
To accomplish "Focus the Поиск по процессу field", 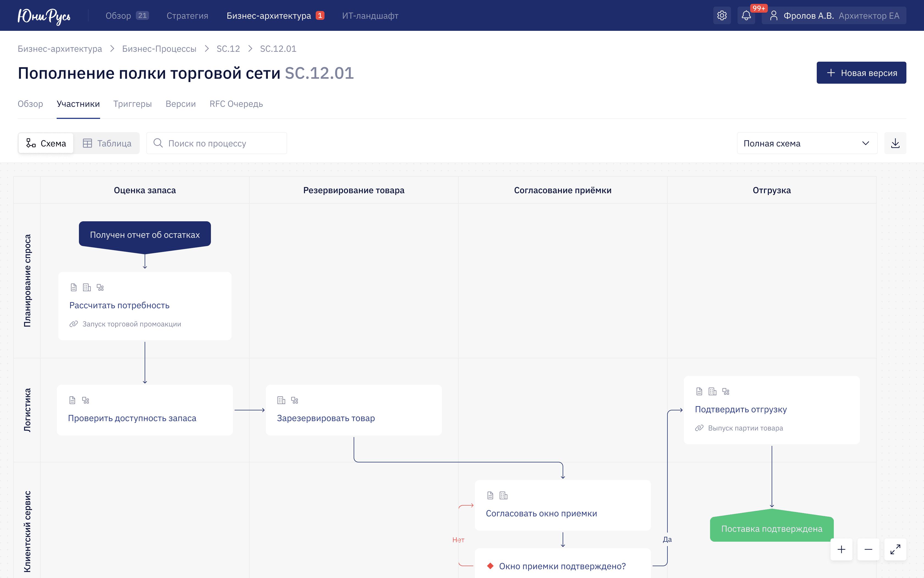I will [216, 143].
